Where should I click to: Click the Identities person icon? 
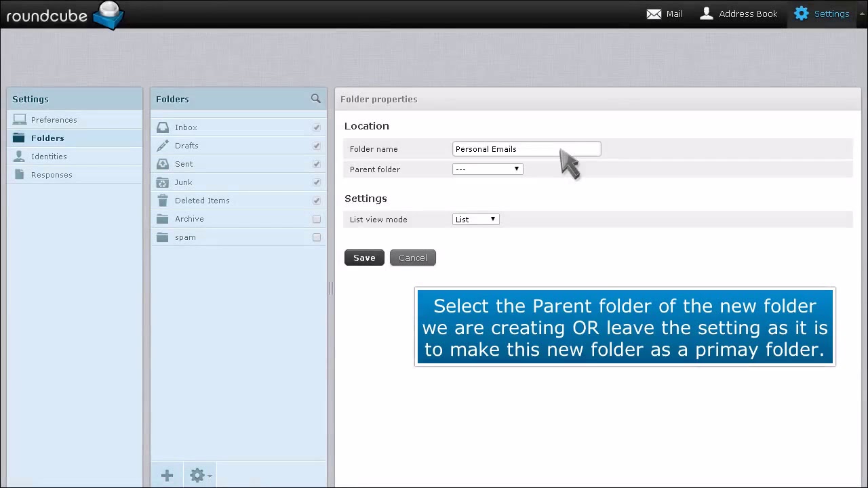[19, 157]
